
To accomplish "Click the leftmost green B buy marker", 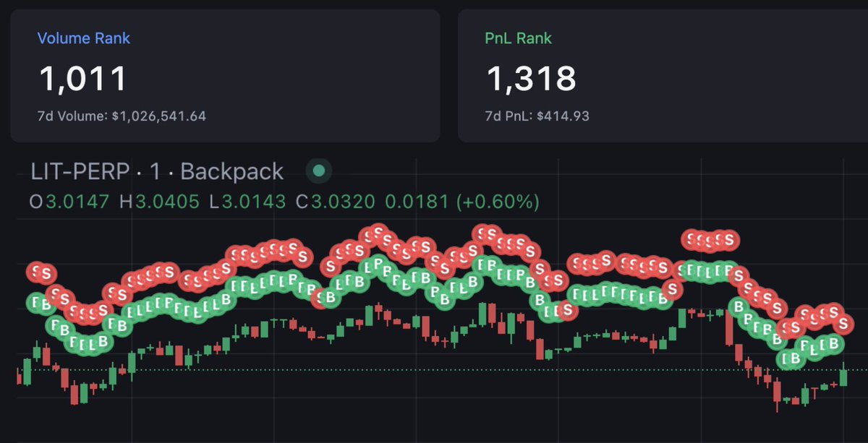I will (x=36, y=303).
